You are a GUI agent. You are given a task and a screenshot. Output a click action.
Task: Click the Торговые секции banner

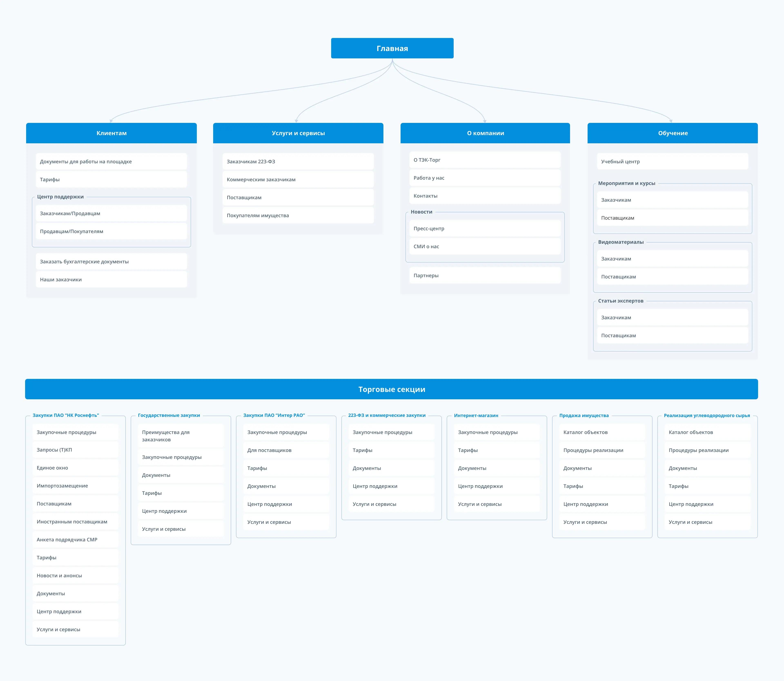391,389
